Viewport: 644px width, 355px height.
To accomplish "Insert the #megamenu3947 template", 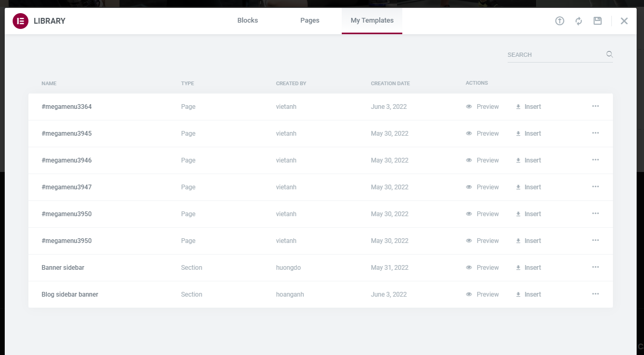I will click(x=528, y=187).
